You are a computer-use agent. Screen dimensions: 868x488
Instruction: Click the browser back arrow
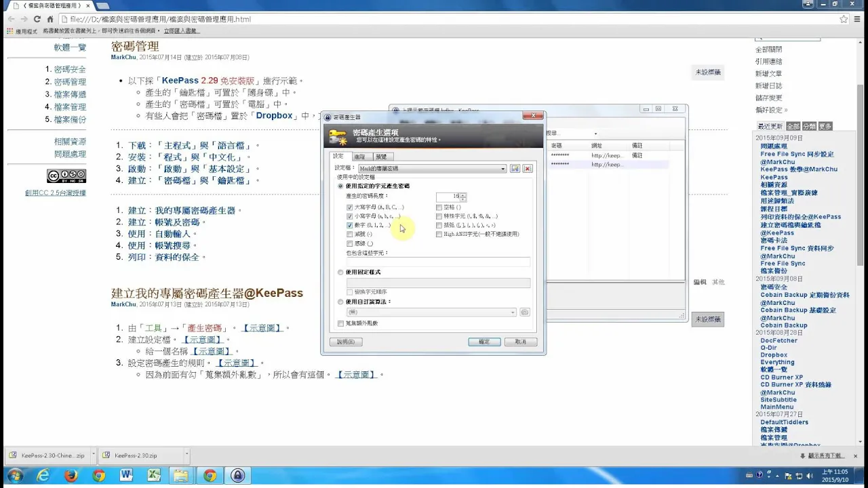coord(12,19)
